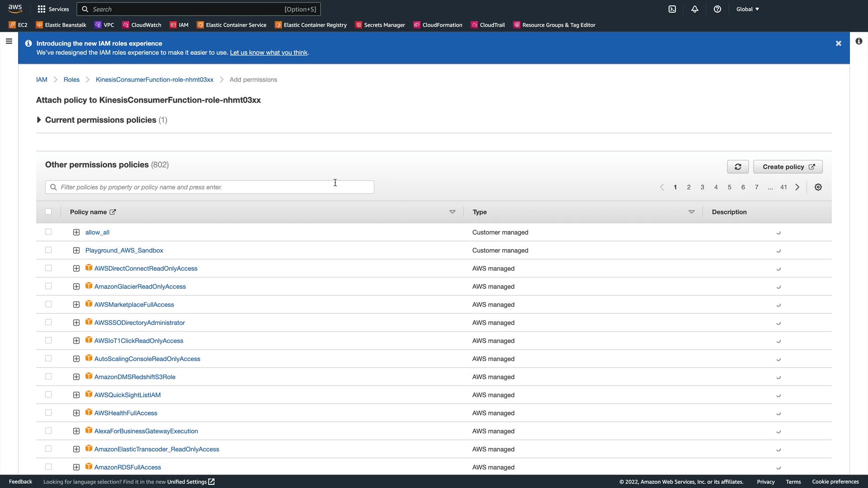The height and width of the screenshot is (488, 868).
Task: Open the help question mark icon
Action: [717, 9]
